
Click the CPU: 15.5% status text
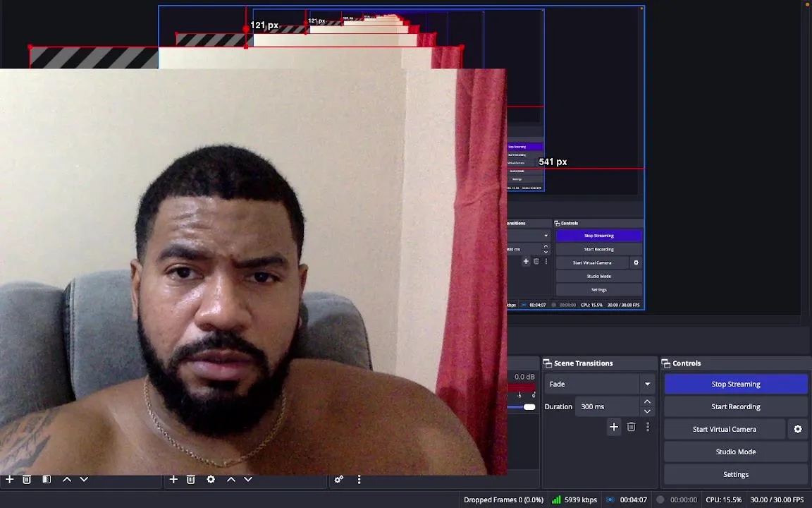click(723, 500)
